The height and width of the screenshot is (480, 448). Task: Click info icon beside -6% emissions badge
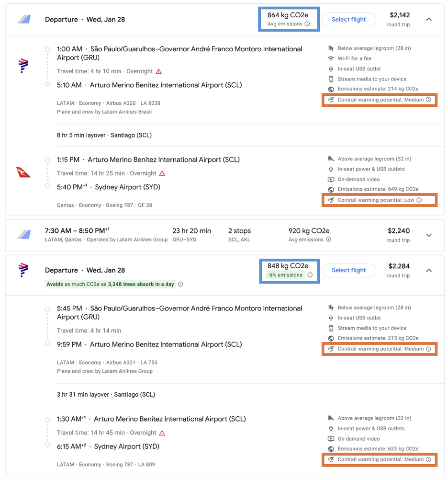click(310, 275)
